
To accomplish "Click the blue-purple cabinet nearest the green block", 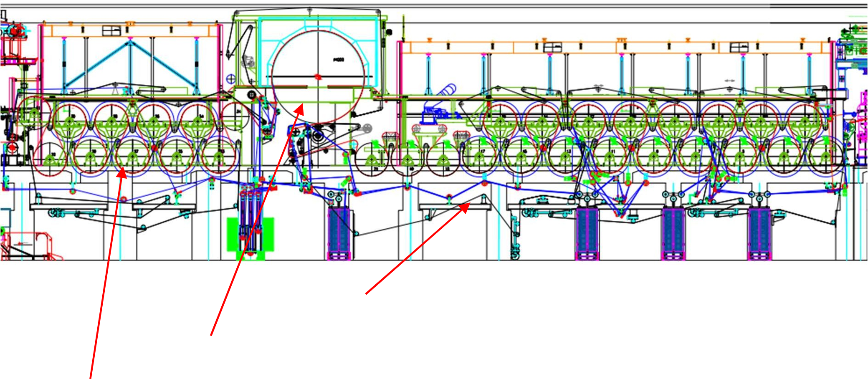I will [x=339, y=233].
